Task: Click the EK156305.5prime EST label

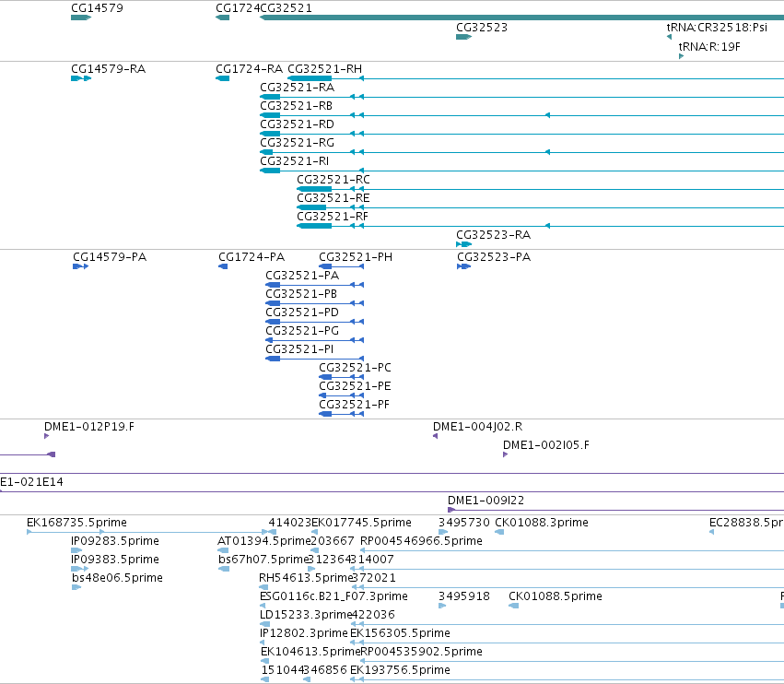Action: pyautogui.click(x=400, y=633)
